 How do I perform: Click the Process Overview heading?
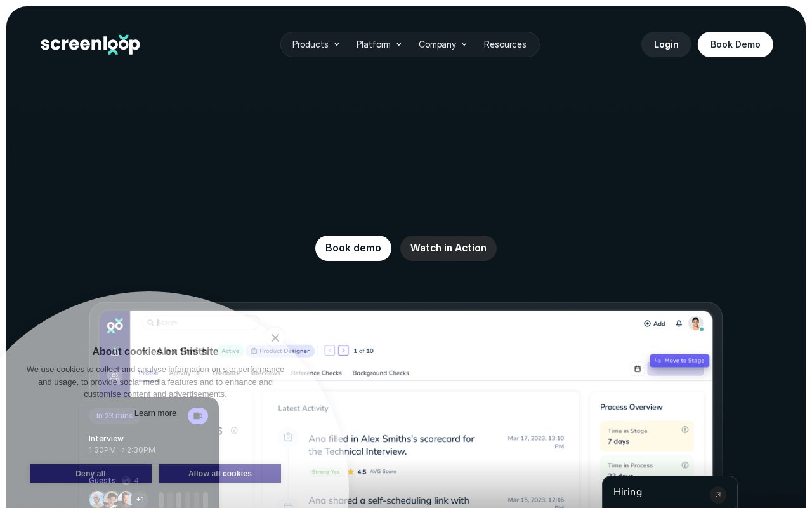pos(631,407)
